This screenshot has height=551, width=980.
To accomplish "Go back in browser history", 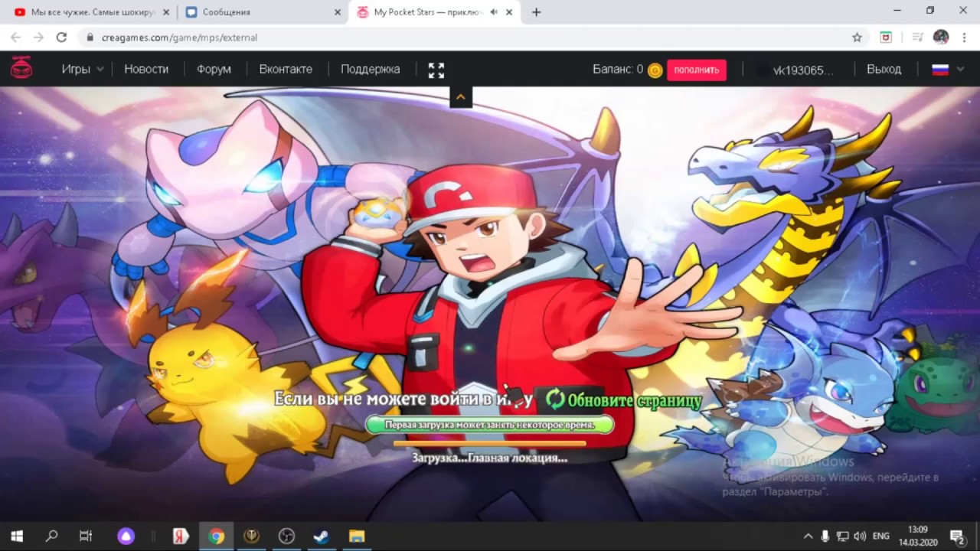I will [15, 37].
